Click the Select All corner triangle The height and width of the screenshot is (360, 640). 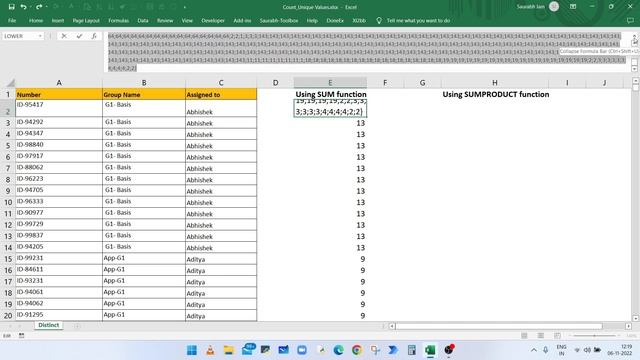point(11,83)
